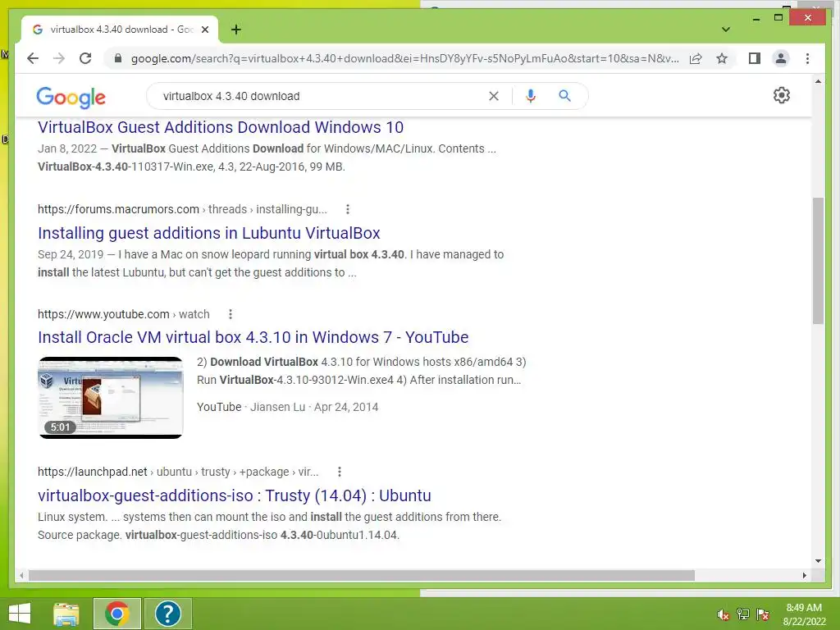Image resolution: width=840 pixels, height=630 pixels.
Task: Play the 5:01 YouTube video thumbnail
Action: [x=111, y=398]
